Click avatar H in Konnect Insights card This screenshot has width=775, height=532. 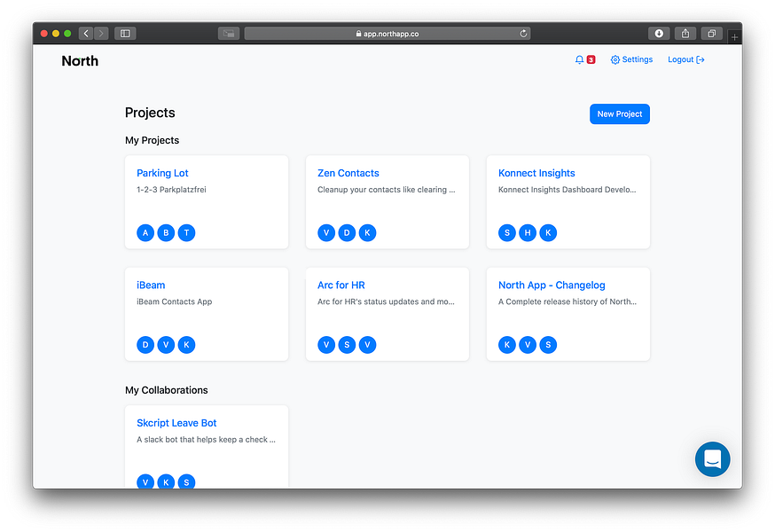coord(528,233)
